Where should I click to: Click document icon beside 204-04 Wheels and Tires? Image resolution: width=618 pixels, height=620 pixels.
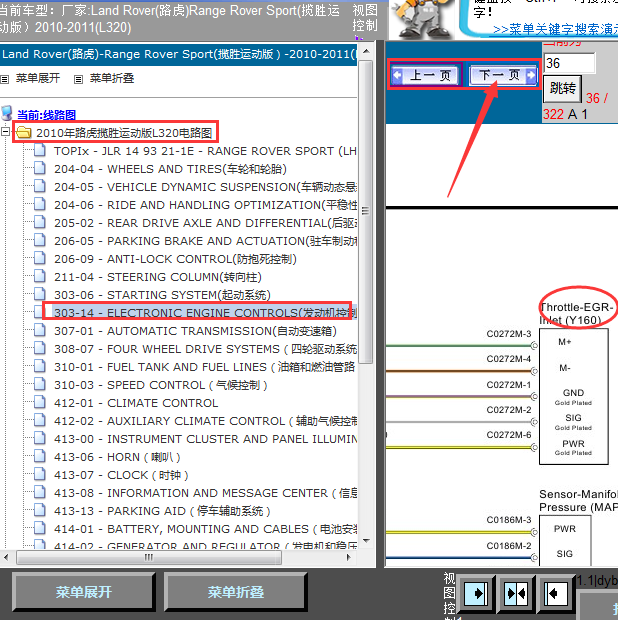[x=41, y=169]
